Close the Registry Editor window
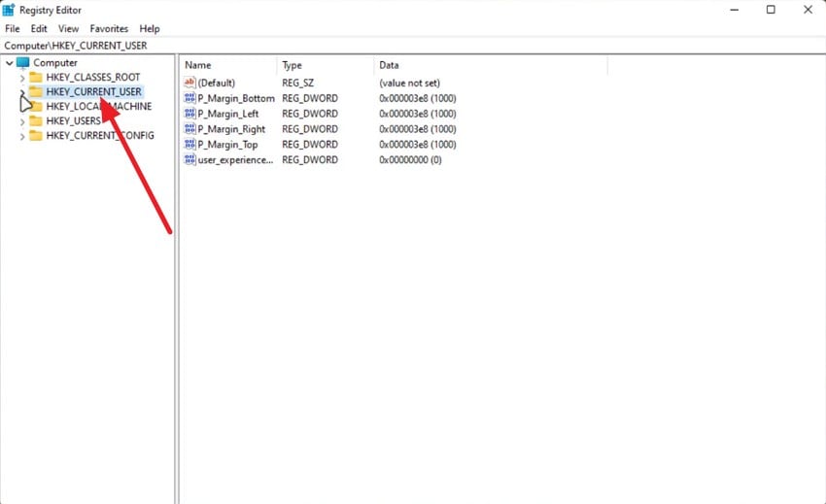 (x=808, y=10)
